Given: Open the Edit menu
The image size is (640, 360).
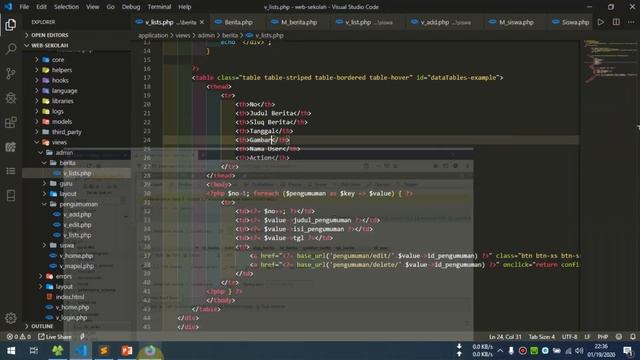Looking at the screenshot, I should [41, 7].
